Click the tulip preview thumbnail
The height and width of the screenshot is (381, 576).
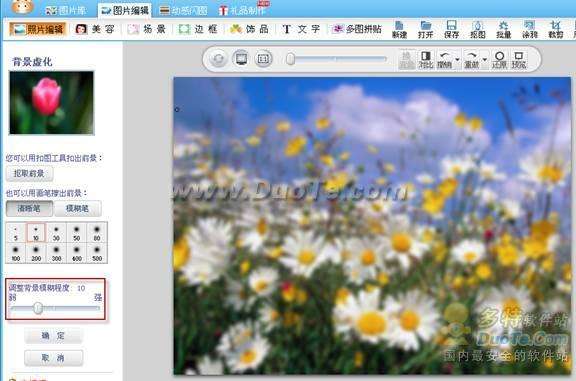[51, 103]
